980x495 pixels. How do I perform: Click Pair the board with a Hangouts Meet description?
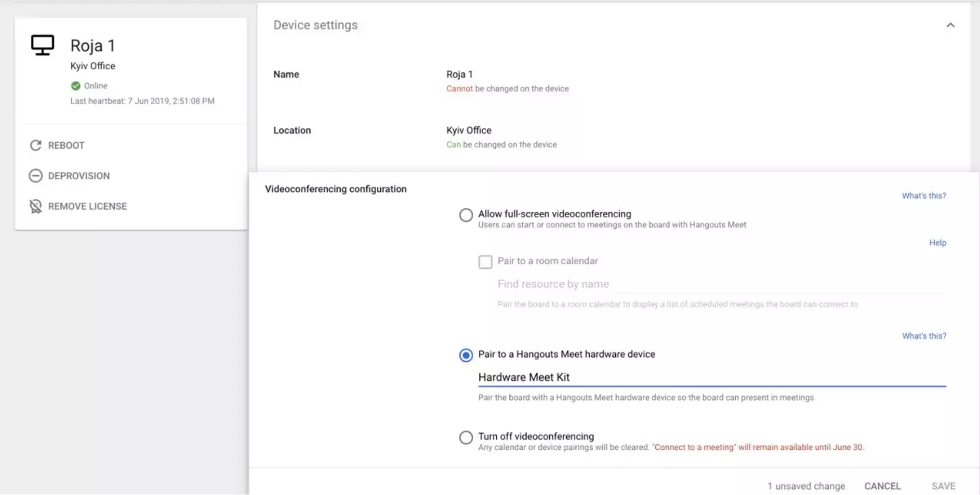pos(646,397)
